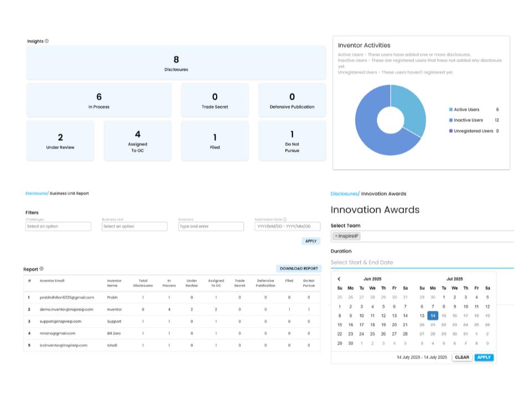Click Disclosures breadcrumb beside Innovation Awards

[x=344, y=194]
